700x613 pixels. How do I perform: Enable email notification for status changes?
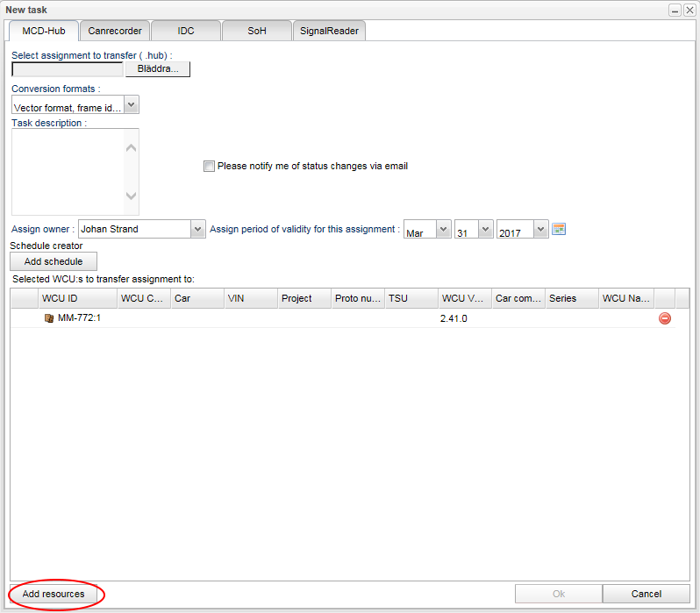tap(209, 166)
